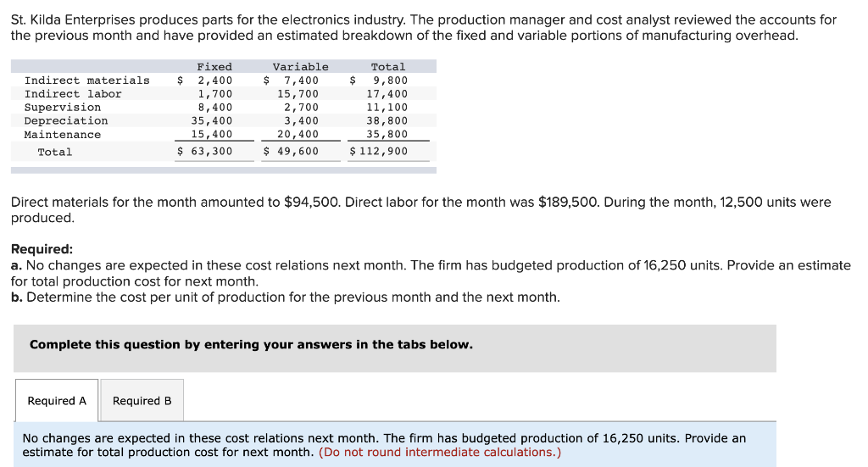Open the Required A tab
The height and width of the screenshot is (467, 868).
[57, 401]
